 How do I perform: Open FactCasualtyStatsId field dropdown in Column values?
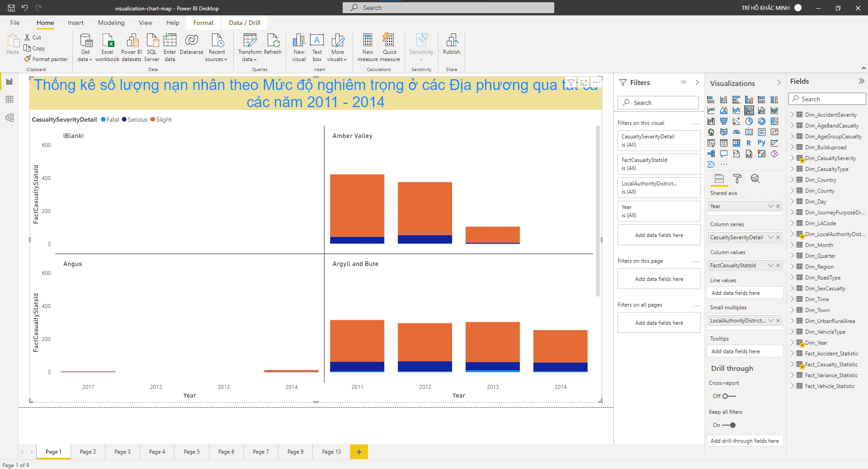tap(770, 265)
